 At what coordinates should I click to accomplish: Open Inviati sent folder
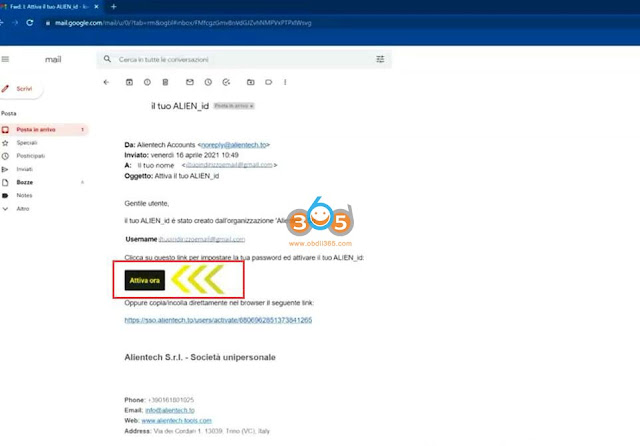(24, 169)
